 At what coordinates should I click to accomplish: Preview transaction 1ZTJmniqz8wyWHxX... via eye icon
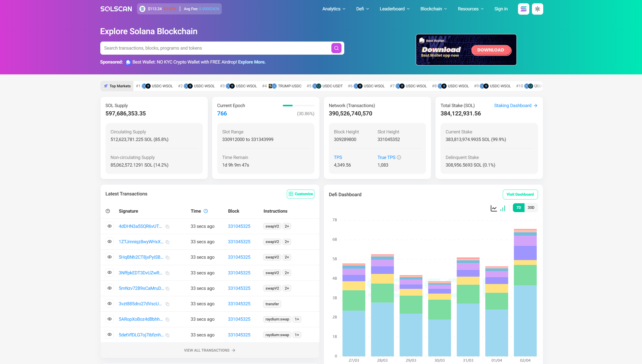coord(110,241)
